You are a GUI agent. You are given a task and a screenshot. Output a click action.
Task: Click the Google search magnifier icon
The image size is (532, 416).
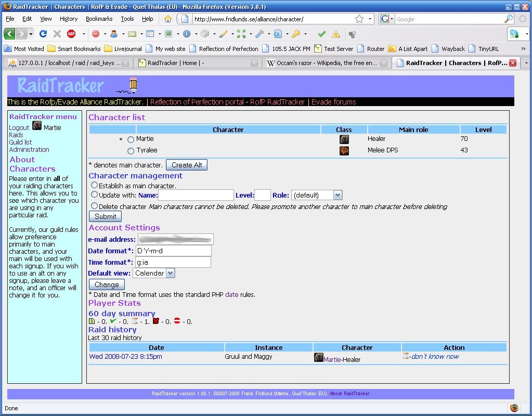point(509,19)
